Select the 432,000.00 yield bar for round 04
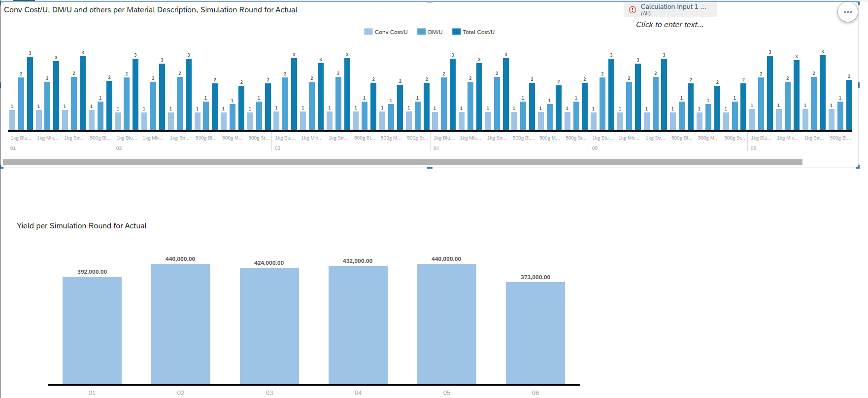The width and height of the screenshot is (868, 398). (x=358, y=325)
